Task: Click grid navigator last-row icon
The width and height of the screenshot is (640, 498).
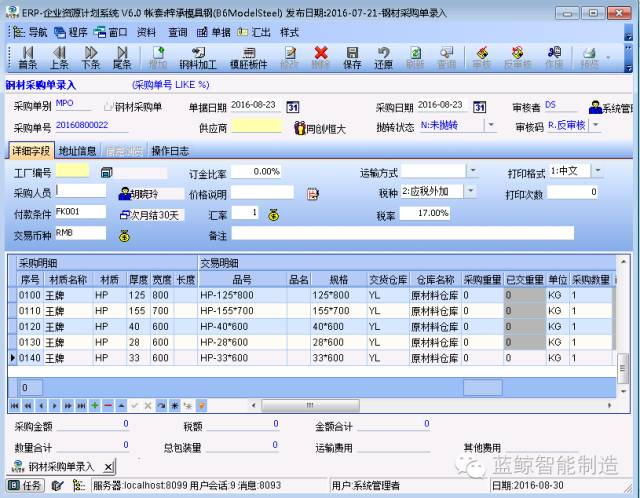Action: (x=81, y=406)
